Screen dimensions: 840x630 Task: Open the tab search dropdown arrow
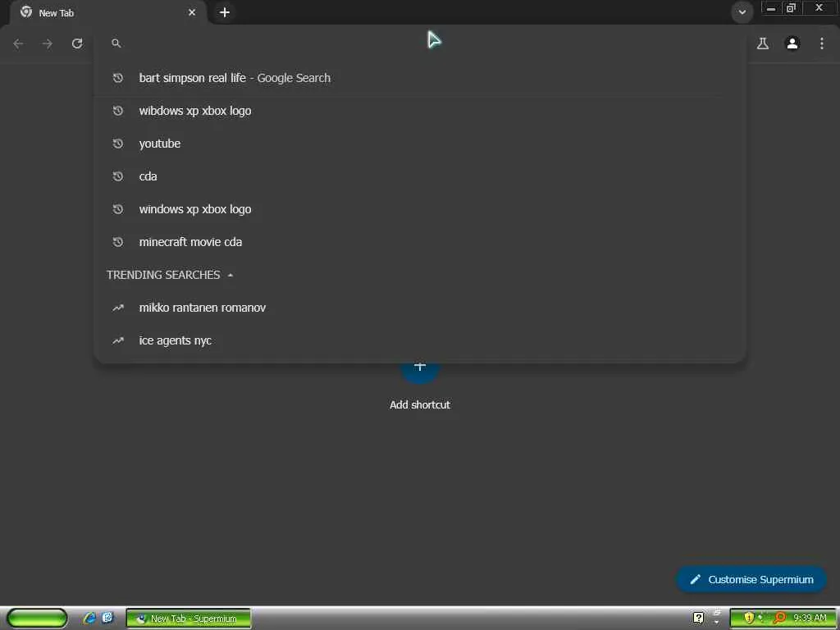(x=742, y=12)
